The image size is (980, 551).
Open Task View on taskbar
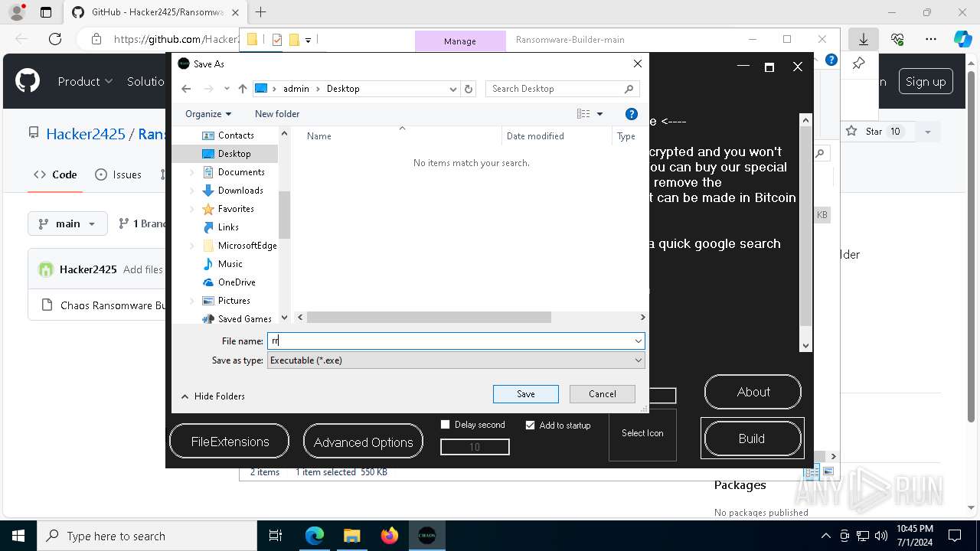click(x=276, y=536)
